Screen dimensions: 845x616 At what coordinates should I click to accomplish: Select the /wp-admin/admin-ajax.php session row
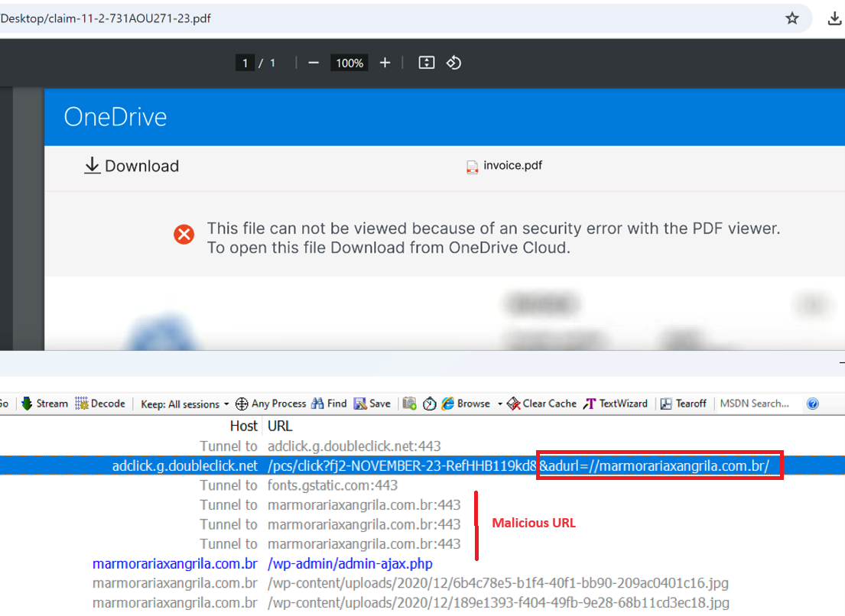[x=349, y=564]
